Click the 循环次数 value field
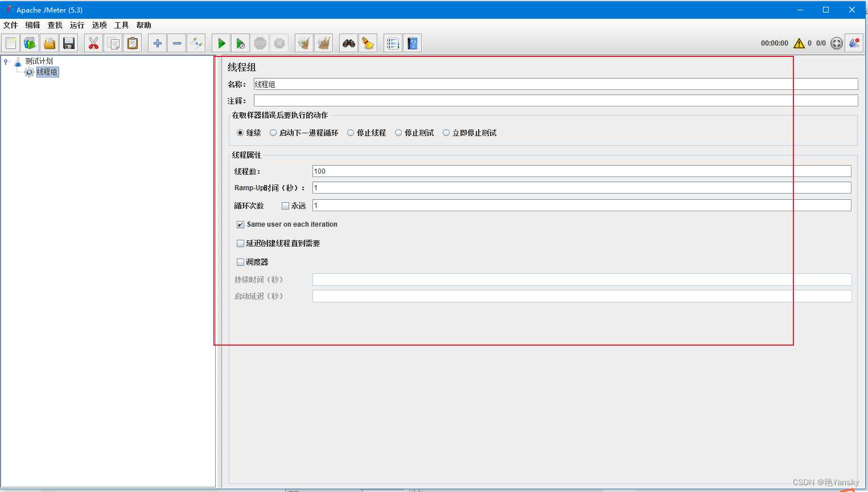The image size is (868, 492). [582, 206]
